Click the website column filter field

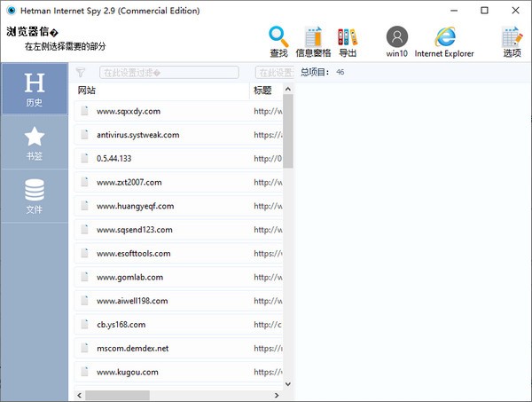(x=168, y=73)
